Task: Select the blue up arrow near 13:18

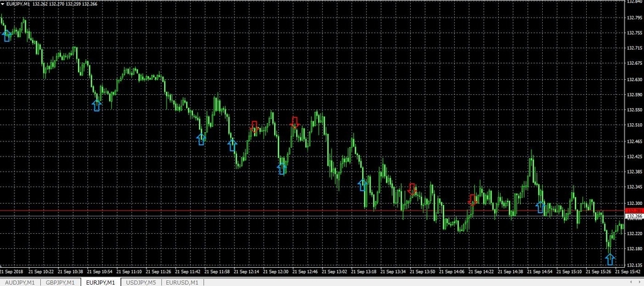Action: 362,185
